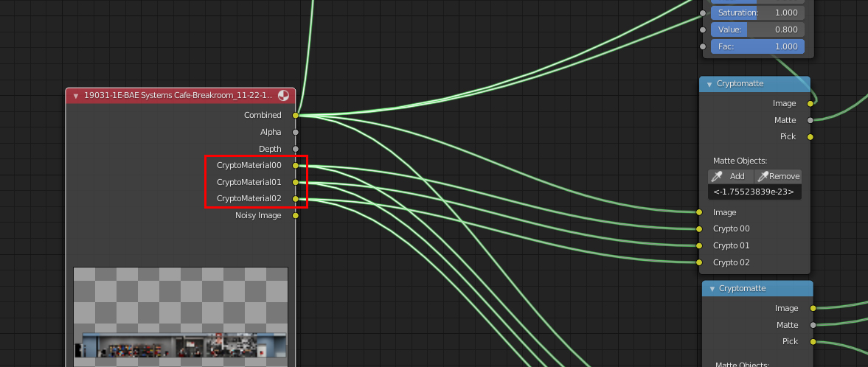The height and width of the screenshot is (367, 868).
Task: Click the Remove matte objects button
Action: (x=778, y=176)
